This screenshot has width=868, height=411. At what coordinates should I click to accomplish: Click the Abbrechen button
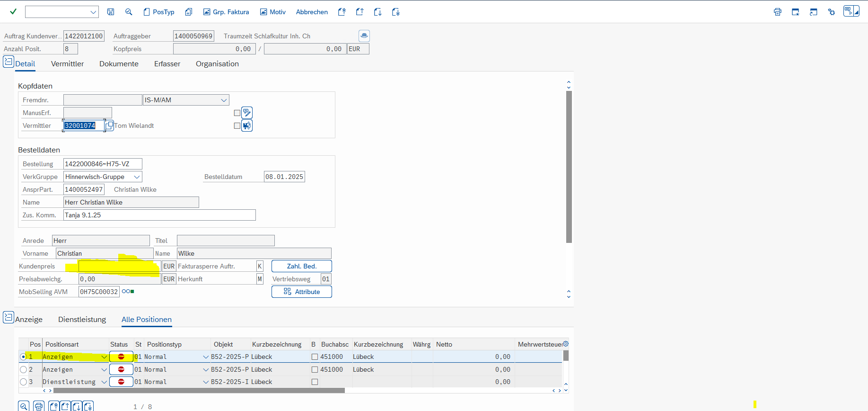(x=312, y=12)
